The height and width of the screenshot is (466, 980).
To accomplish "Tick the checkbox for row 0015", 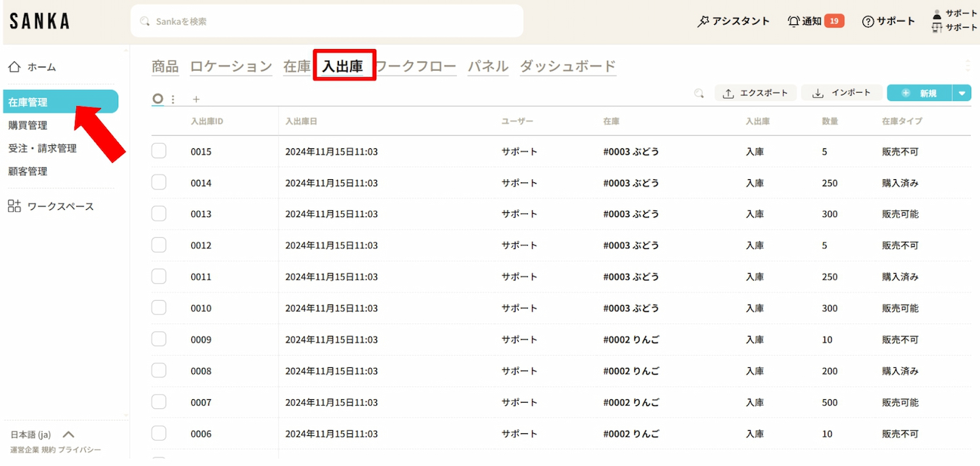I will pyautogui.click(x=159, y=151).
